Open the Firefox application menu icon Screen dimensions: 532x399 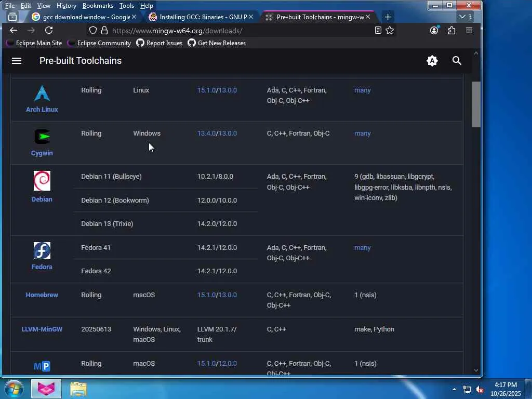[469, 31]
